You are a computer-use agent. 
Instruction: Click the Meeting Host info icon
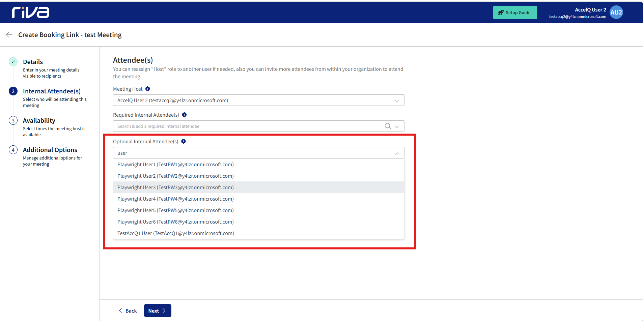click(147, 89)
